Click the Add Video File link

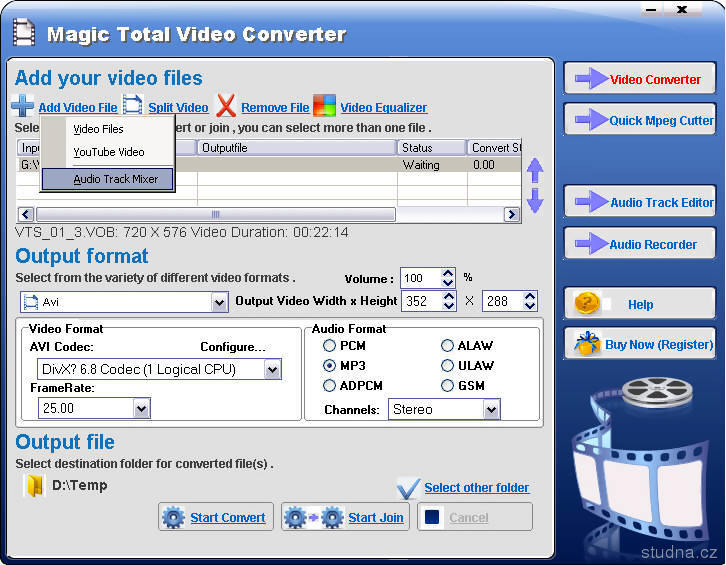click(78, 107)
